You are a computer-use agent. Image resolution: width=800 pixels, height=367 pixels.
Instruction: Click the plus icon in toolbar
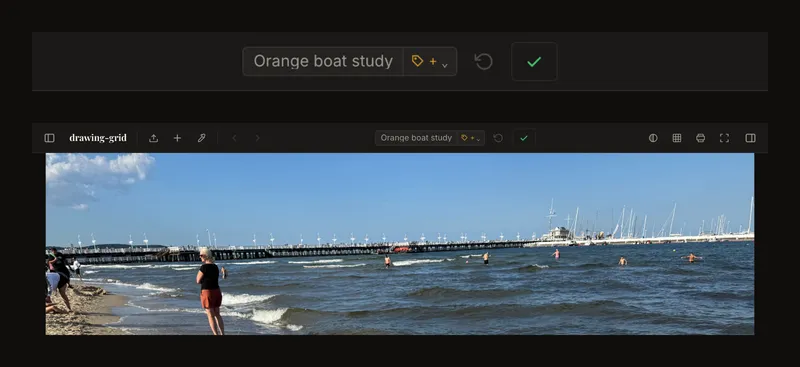point(177,138)
